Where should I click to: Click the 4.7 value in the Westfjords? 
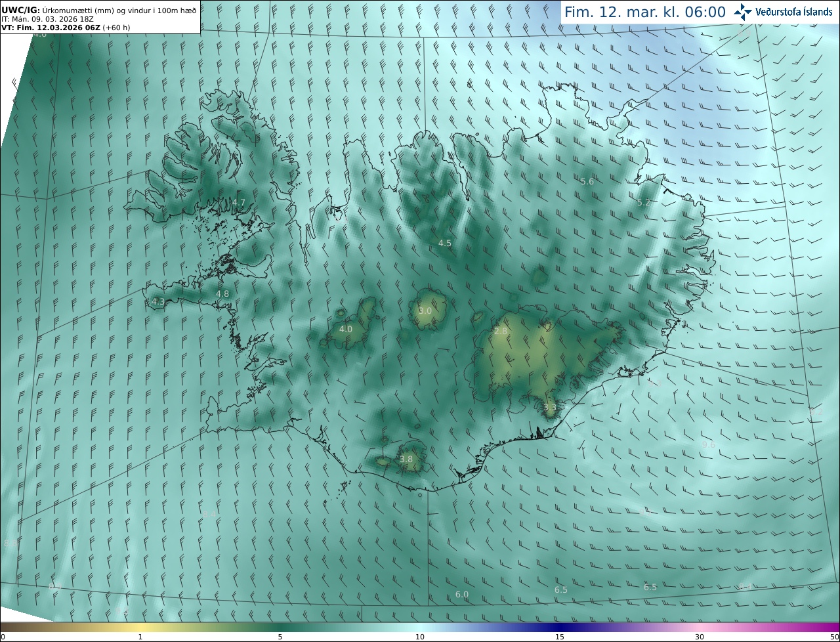coord(239,202)
